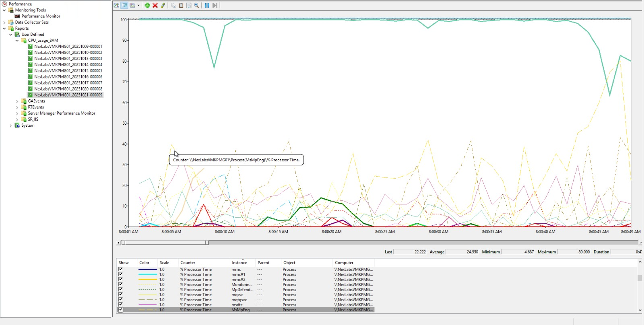Viewport: 644px width, 325px height.
Task: Open the graph type dropdown arrow
Action: pos(138,6)
